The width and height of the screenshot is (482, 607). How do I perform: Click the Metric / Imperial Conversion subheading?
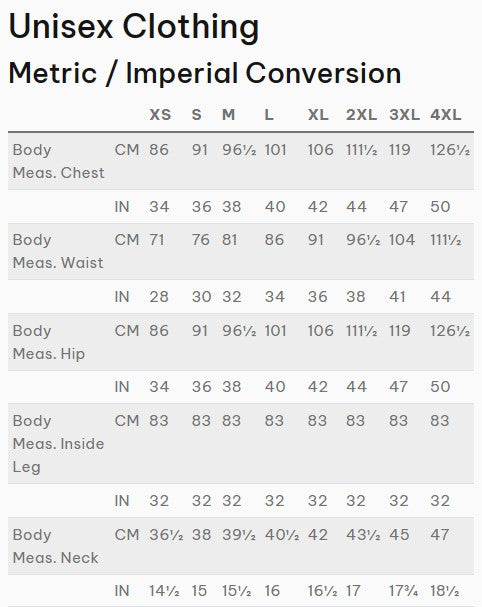coord(205,73)
